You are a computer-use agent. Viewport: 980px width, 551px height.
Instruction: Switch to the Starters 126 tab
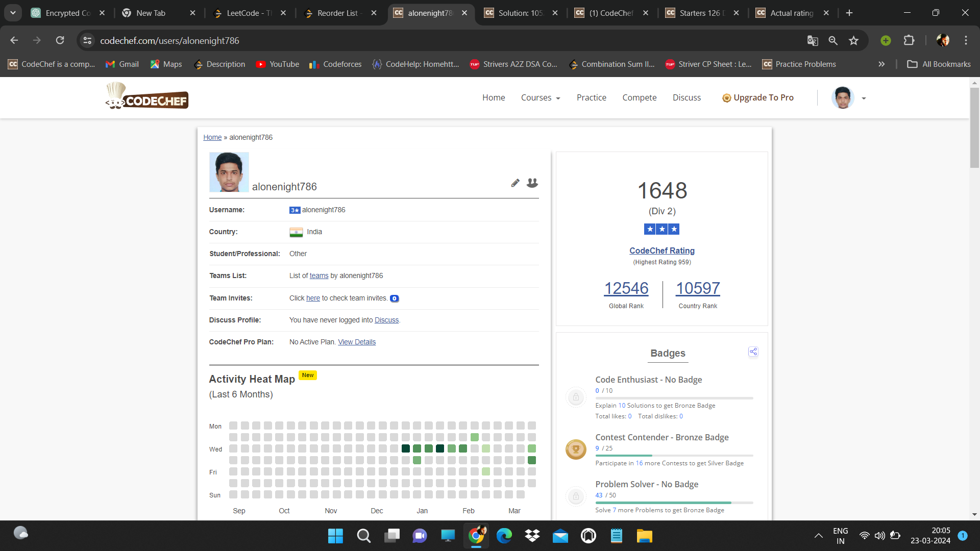[x=700, y=13]
